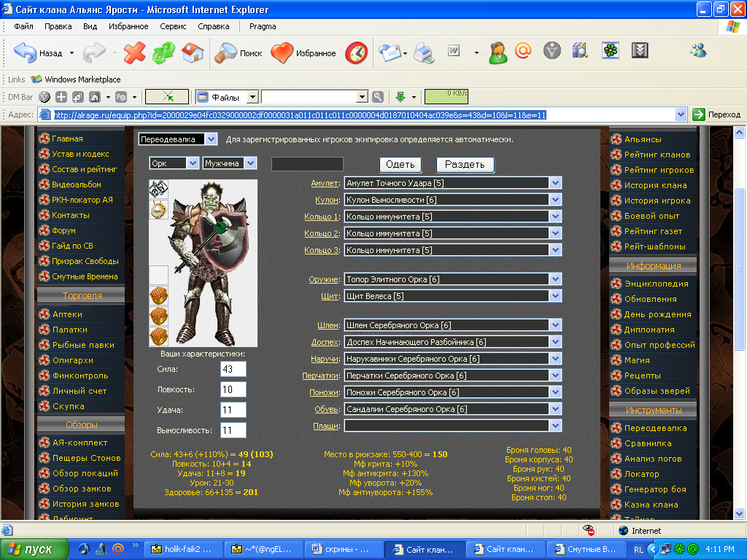Click the magnifier search icon on DM Bar
The width and height of the screenshot is (747, 560).
point(378,97)
